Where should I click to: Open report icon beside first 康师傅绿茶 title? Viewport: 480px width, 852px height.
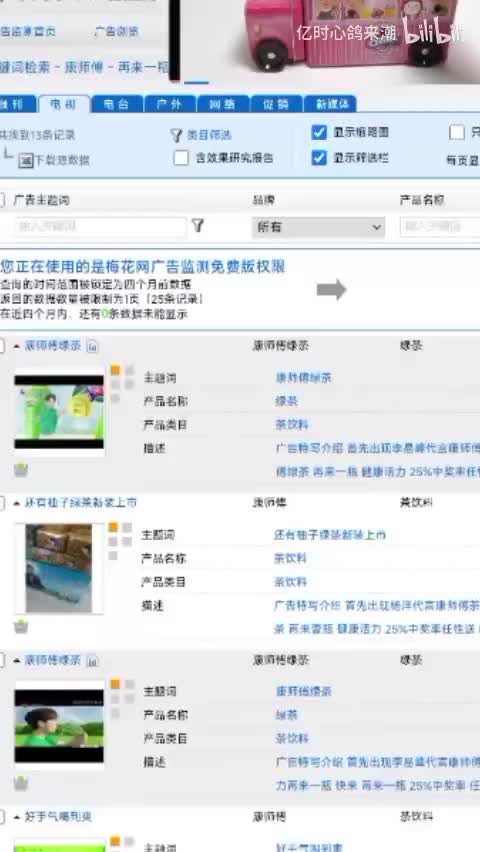coord(92,346)
